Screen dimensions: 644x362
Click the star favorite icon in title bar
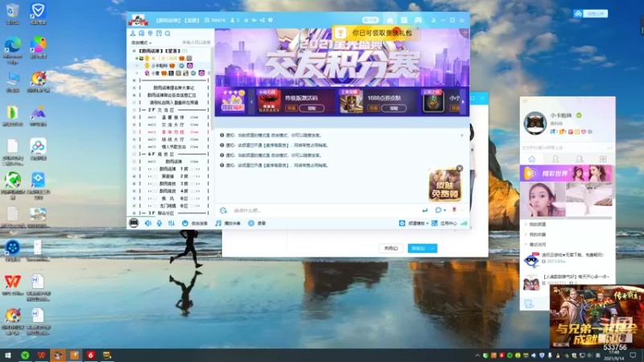[x=246, y=20]
